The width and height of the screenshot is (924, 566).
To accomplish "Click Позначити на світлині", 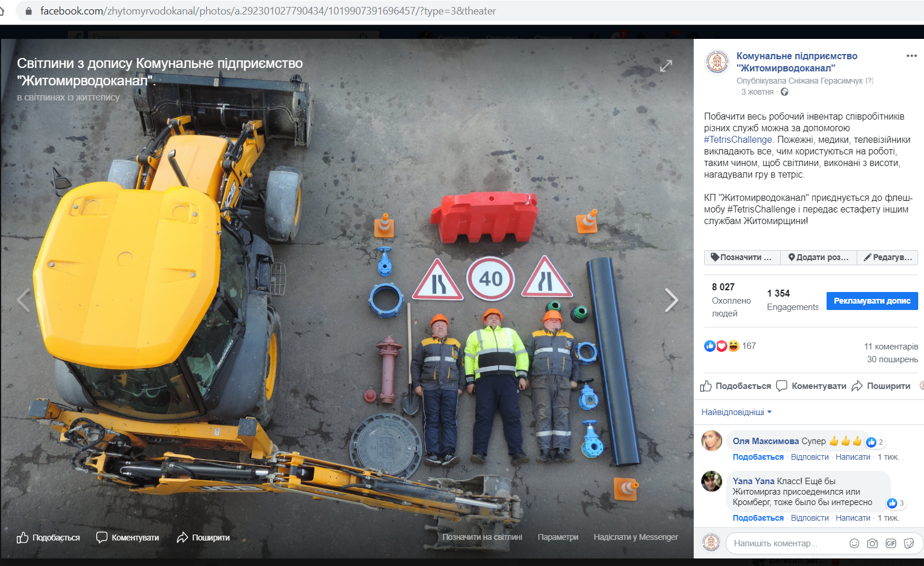I will click(482, 537).
